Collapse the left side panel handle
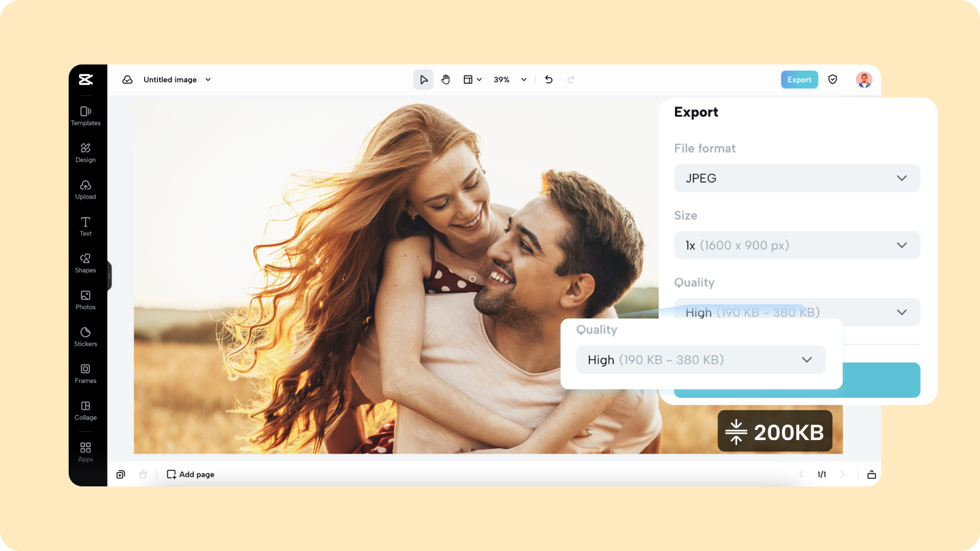 point(109,275)
